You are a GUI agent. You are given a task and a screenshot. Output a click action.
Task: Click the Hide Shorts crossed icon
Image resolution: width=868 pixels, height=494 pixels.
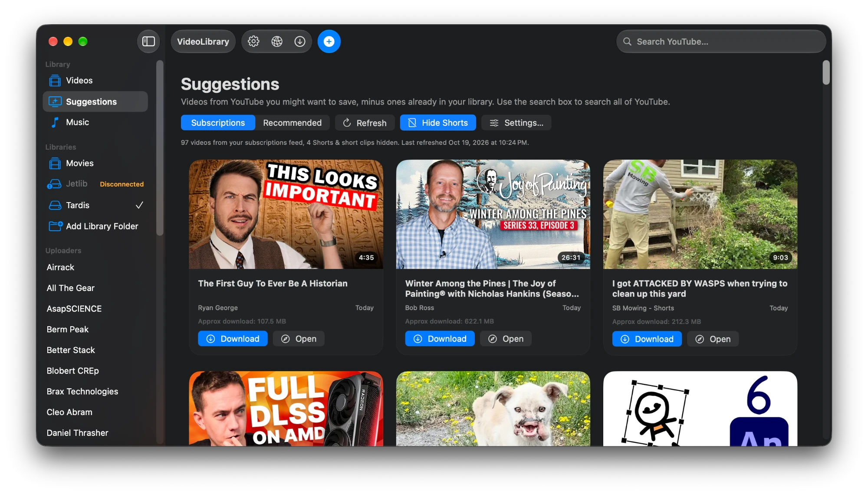click(412, 123)
